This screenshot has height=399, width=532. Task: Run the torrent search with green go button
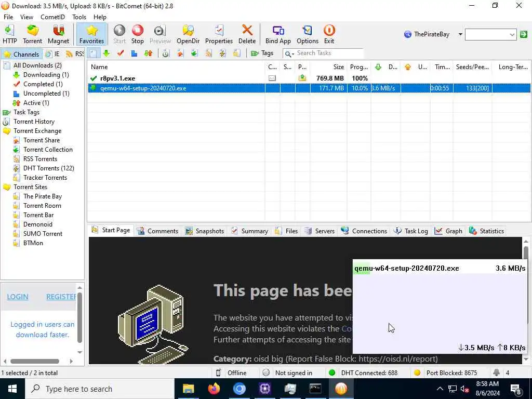[524, 34]
